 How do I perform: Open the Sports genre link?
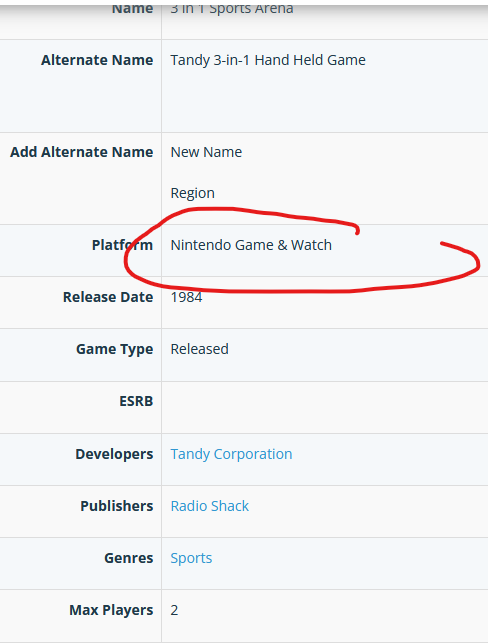(x=191, y=558)
